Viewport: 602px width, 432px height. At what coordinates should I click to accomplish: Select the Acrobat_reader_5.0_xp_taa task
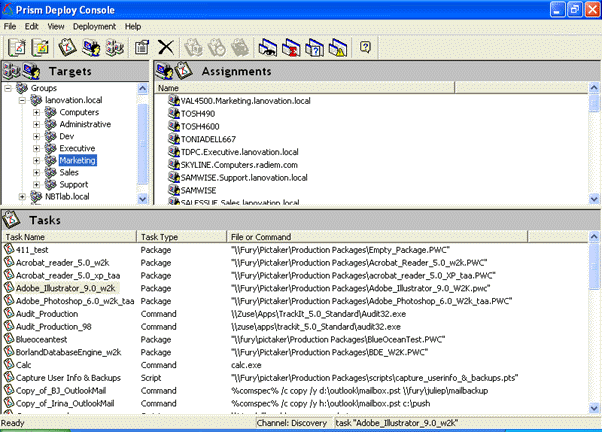68,275
